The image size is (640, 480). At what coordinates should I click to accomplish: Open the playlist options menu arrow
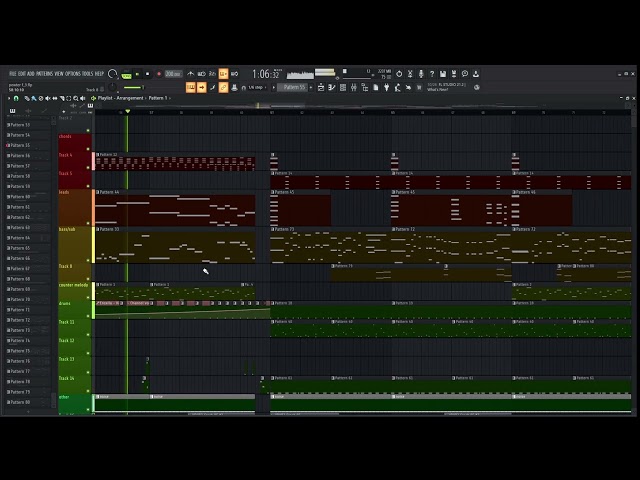[9, 98]
